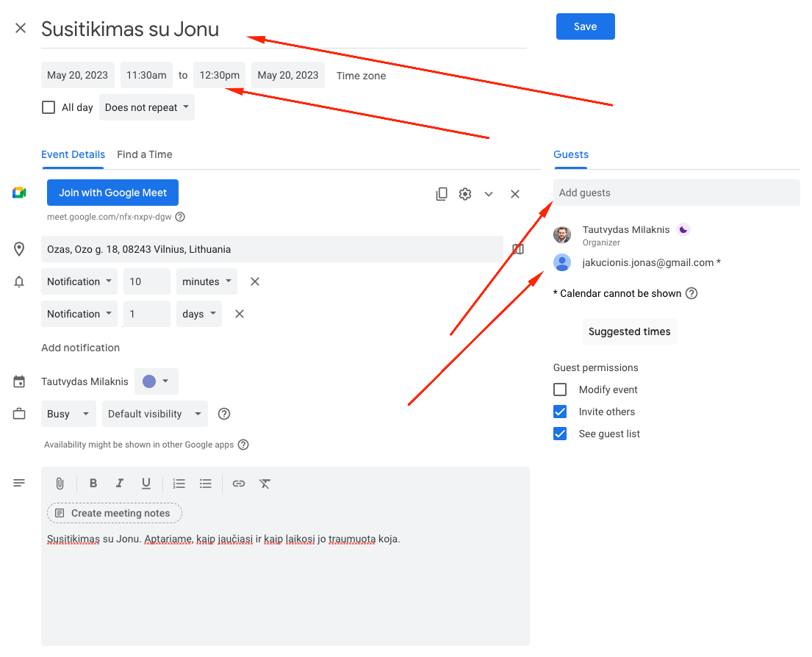Screen dimensions: 812x657
Task: Attach a file with the paperclip icon
Action: [x=60, y=484]
